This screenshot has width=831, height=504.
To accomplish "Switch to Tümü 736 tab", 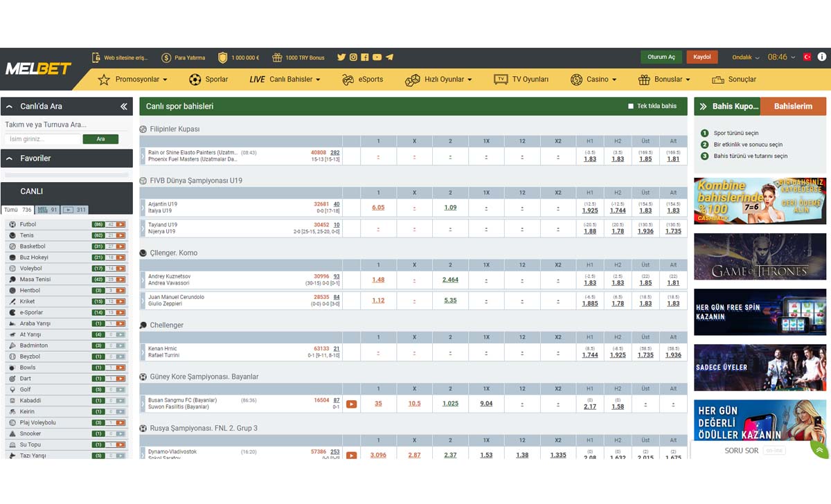I will [x=18, y=210].
